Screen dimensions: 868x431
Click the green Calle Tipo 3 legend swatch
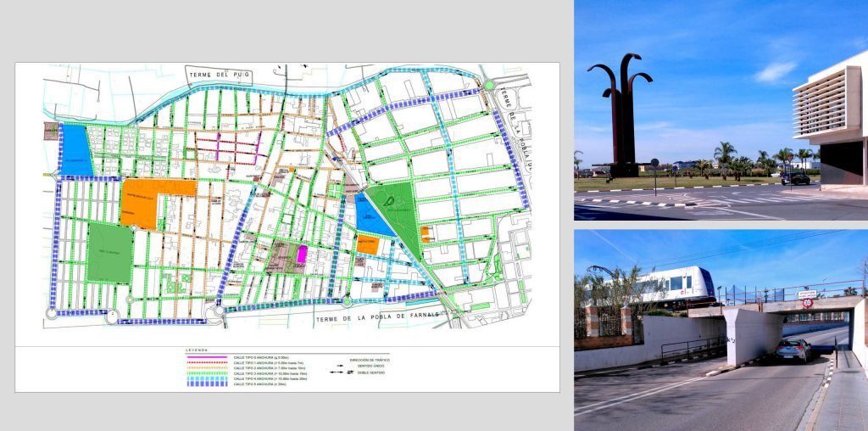[x=208, y=374]
